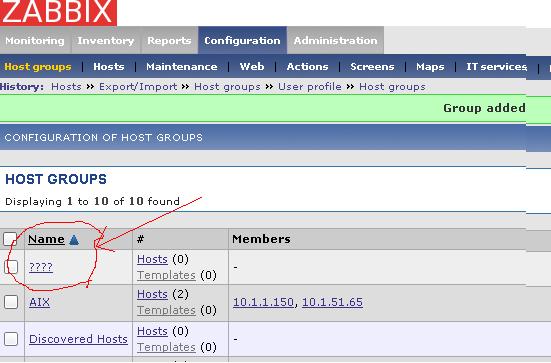Check the box for the ???? group
The width and height of the screenshot is (551, 363).
11,266
